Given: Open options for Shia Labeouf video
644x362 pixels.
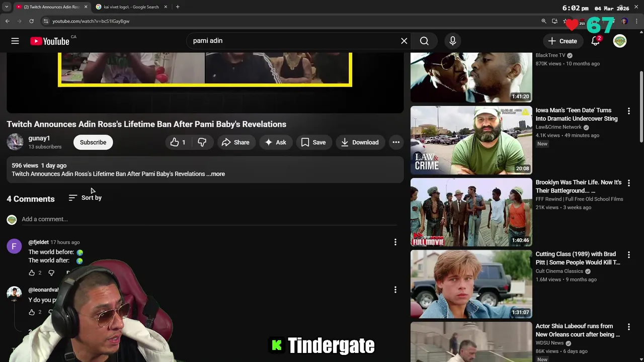Looking at the screenshot, I should pos(629,327).
